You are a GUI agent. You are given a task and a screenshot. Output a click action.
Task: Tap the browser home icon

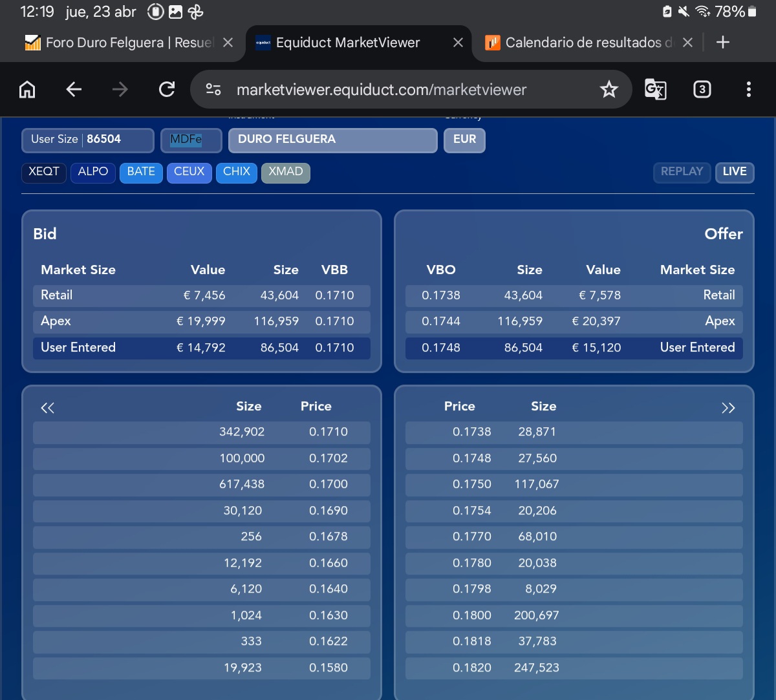tap(27, 89)
